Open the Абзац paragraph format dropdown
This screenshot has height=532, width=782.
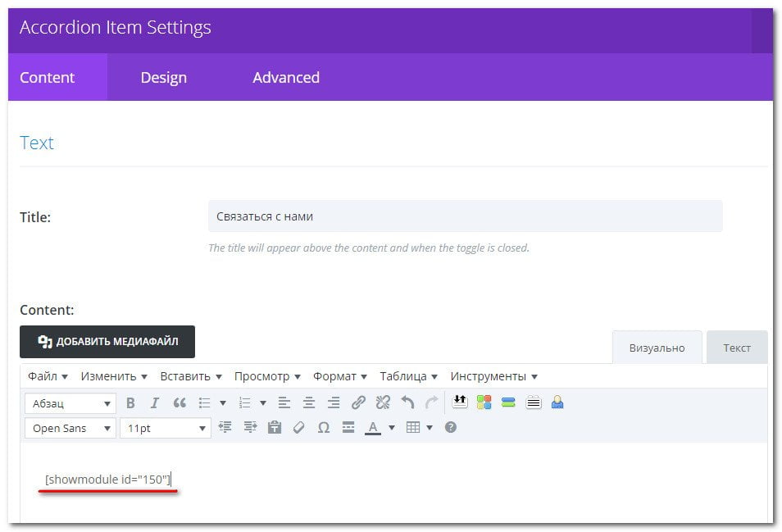(70, 403)
